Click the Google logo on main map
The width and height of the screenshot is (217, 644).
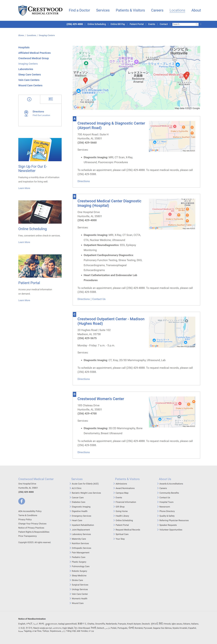click(80, 107)
